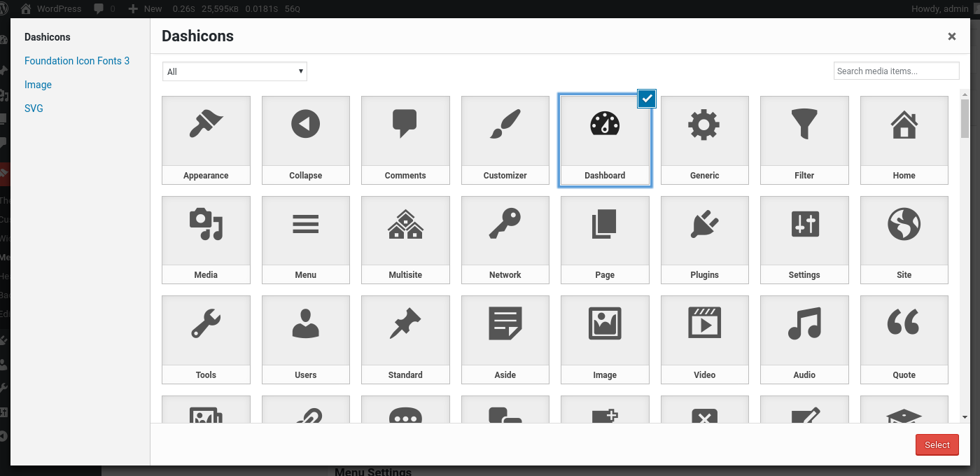Open the comments bubble in admin bar
Screen dimensions: 980x476
click(x=103, y=9)
